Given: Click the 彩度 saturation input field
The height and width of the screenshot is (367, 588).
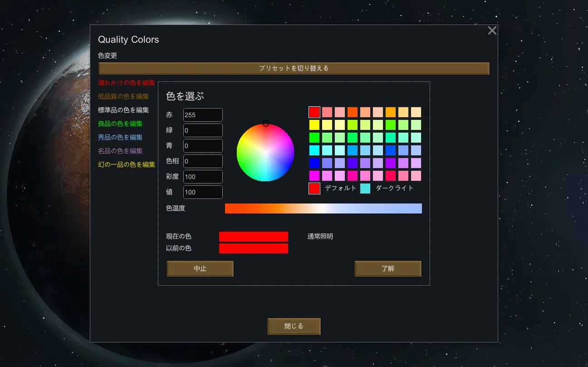Looking at the screenshot, I should coord(203,177).
